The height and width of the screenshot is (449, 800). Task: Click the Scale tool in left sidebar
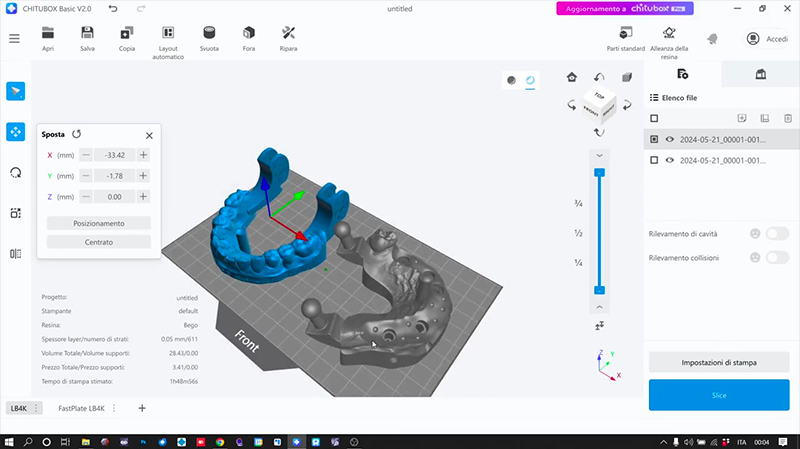[x=15, y=213]
